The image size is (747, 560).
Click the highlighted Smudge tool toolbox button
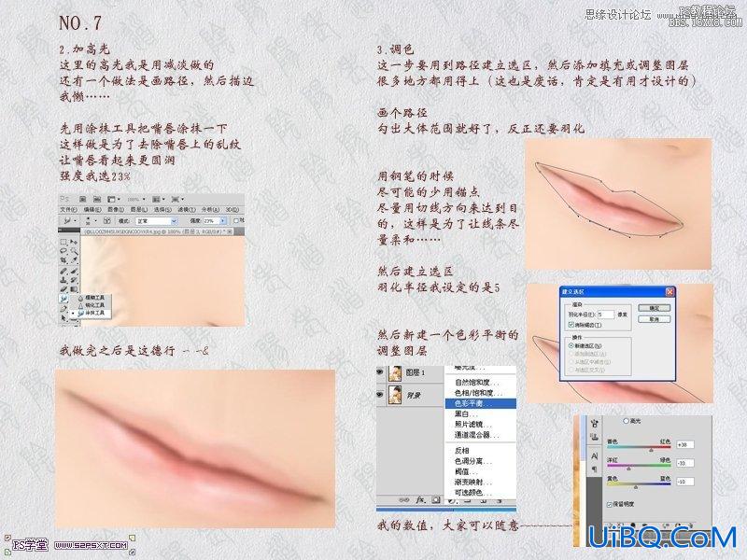tap(63, 298)
